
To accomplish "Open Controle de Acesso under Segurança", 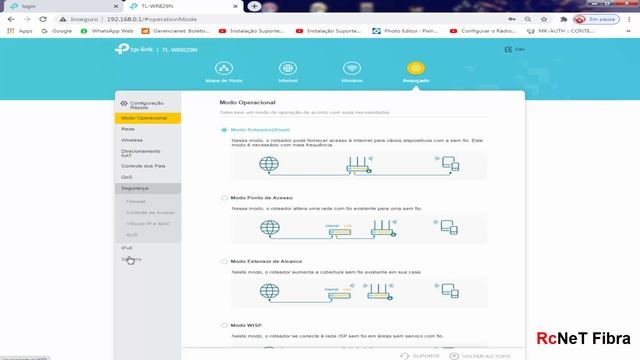I will click(150, 213).
